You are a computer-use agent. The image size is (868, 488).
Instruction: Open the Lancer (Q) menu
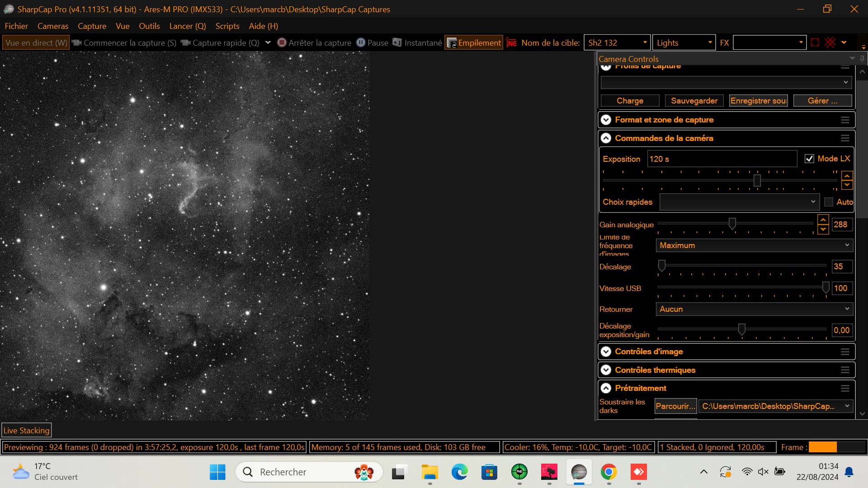(188, 26)
